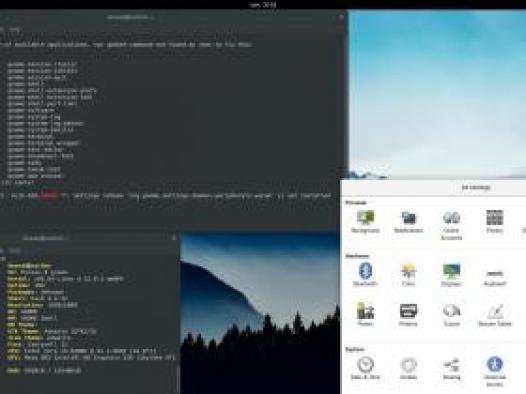526x394 pixels.
Task: Open Bluetooth settings
Action: [365, 275]
